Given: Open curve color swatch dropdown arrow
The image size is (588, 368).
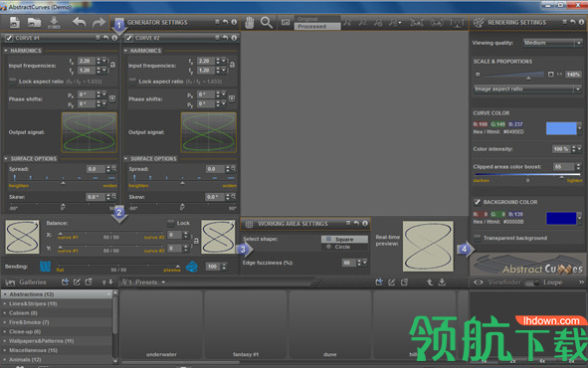Looking at the screenshot, I should pyautogui.click(x=579, y=128).
